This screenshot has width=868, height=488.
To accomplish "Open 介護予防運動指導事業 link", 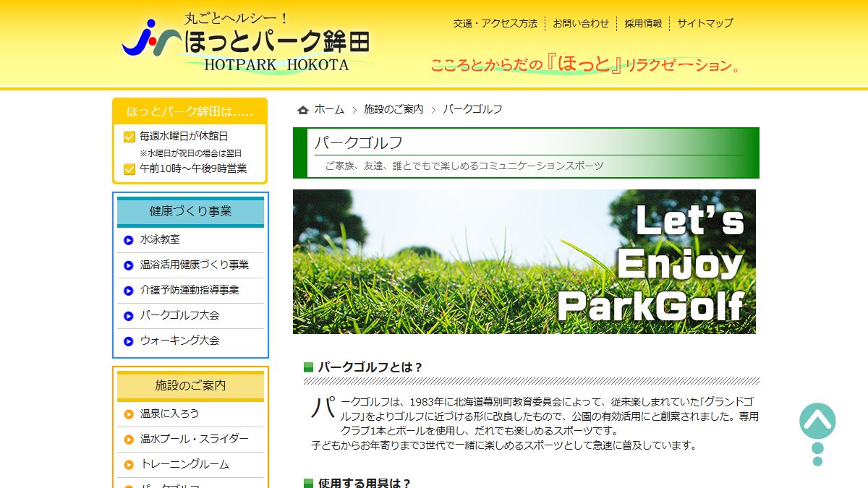I will 190,290.
